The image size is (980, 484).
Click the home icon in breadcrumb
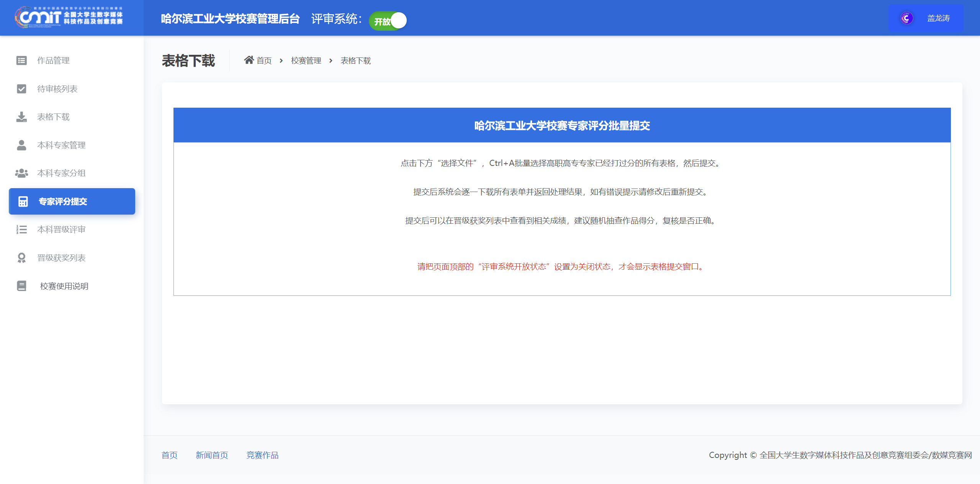coord(249,60)
